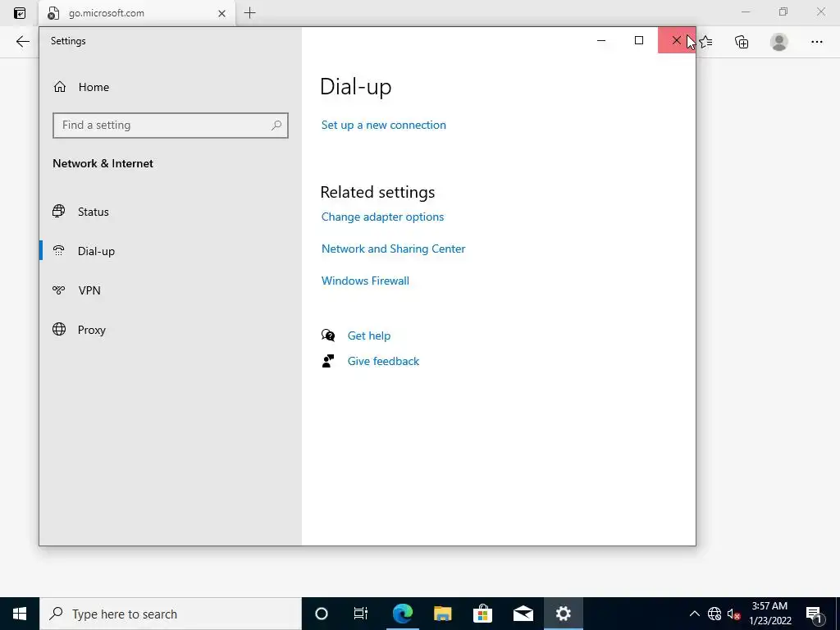The image size is (840, 630).
Task: Select the Status settings page
Action: [x=171, y=212]
